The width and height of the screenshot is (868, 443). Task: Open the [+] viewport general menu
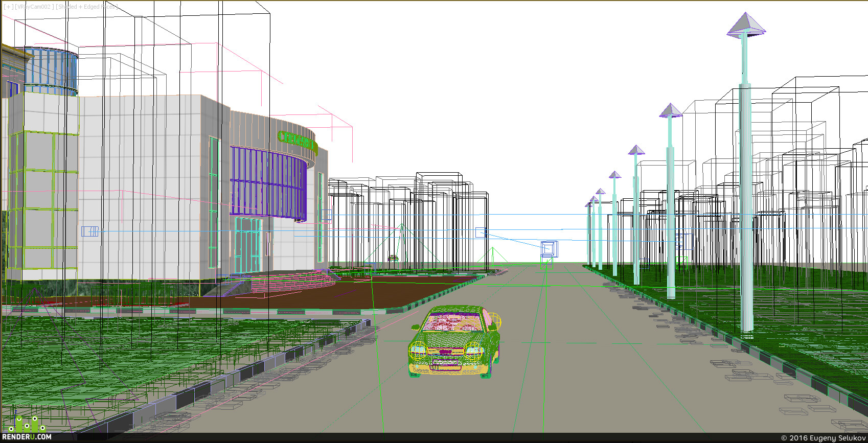(9, 7)
